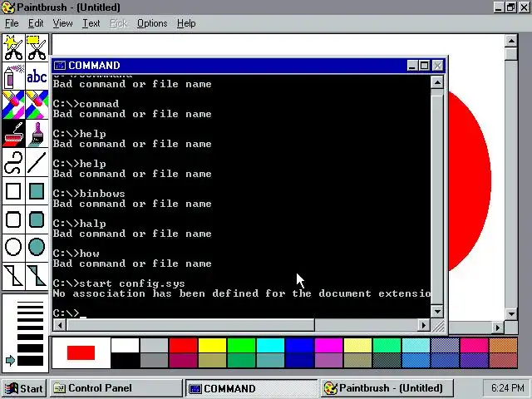Open the Options menu
The height and width of the screenshot is (399, 532).
[x=152, y=23]
